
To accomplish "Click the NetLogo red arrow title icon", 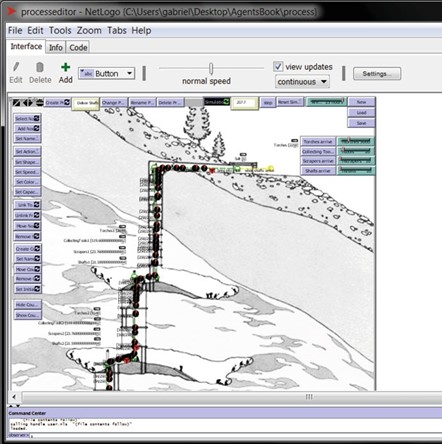I will (12, 12).
